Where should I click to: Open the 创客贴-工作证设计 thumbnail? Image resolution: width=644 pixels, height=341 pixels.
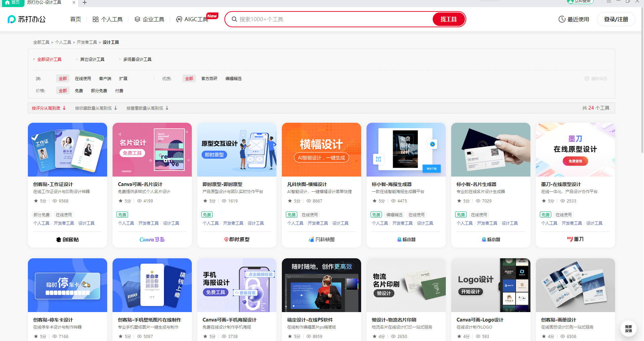pos(68,150)
